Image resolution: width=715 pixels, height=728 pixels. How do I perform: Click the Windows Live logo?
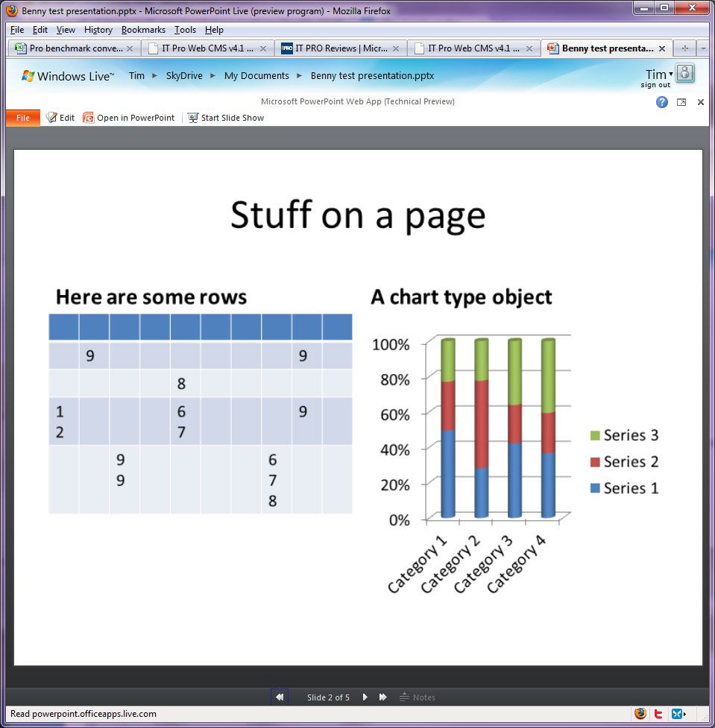click(x=28, y=75)
